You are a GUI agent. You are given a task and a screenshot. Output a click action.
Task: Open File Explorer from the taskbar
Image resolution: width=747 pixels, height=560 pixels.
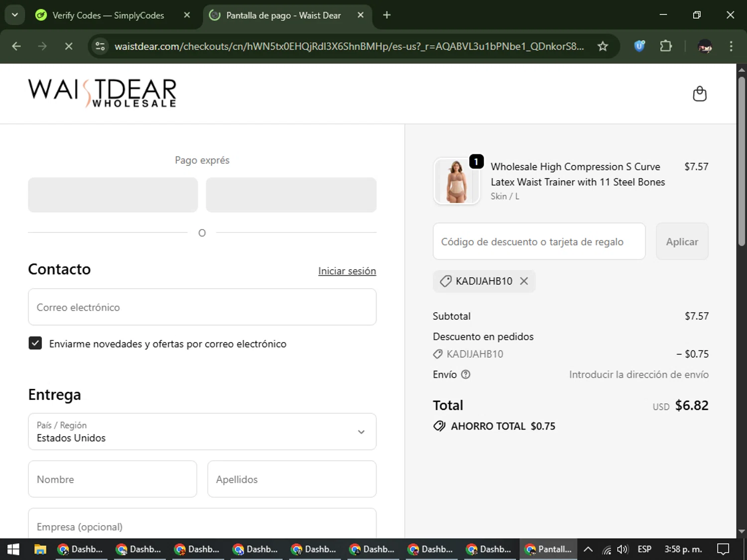coord(40,549)
